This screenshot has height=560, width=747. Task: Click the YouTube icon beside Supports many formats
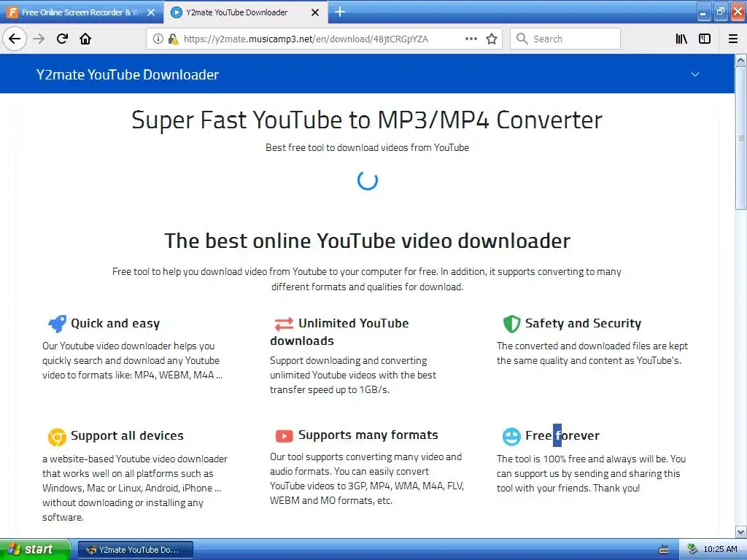click(x=284, y=436)
